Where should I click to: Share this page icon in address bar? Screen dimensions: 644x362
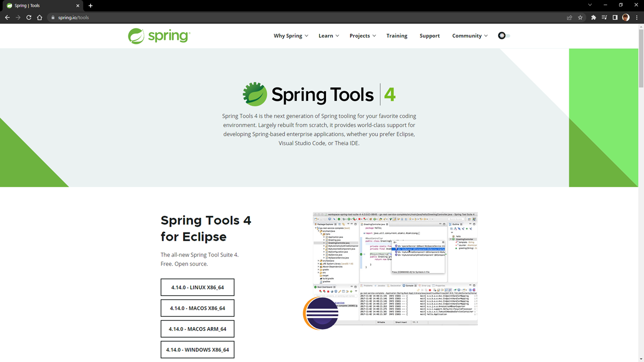pos(569,17)
